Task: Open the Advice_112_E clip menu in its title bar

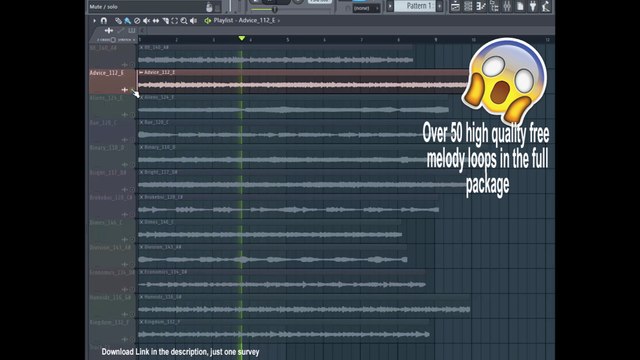Action: coord(141,72)
